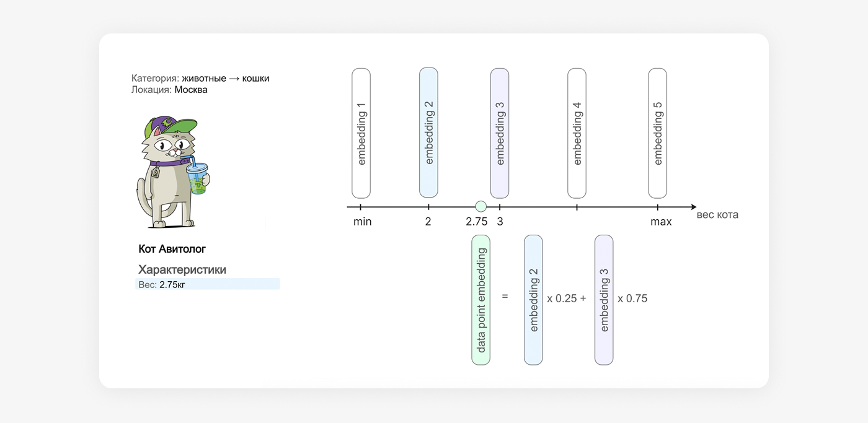
Task: Click the "Характеристики" heading
Action: (182, 270)
